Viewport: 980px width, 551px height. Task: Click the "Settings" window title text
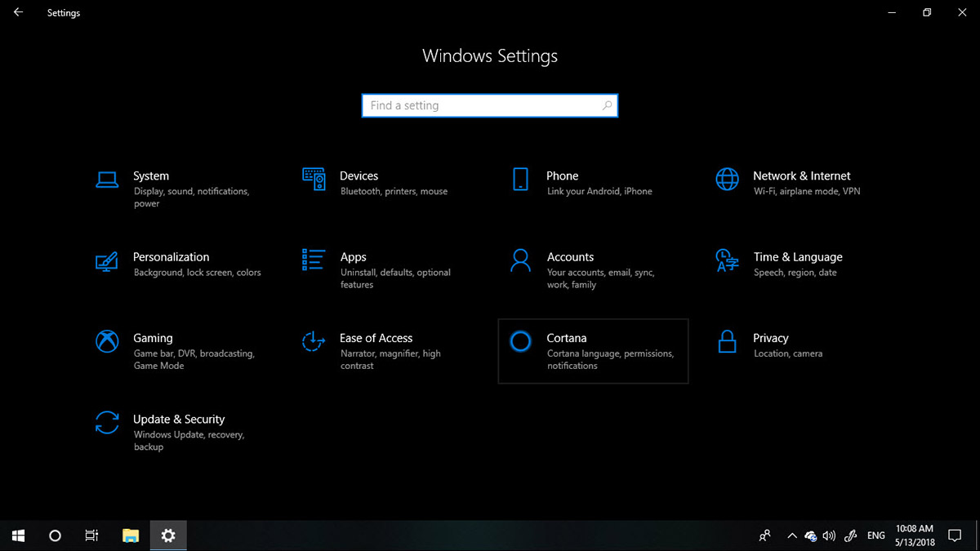pyautogui.click(x=64, y=13)
